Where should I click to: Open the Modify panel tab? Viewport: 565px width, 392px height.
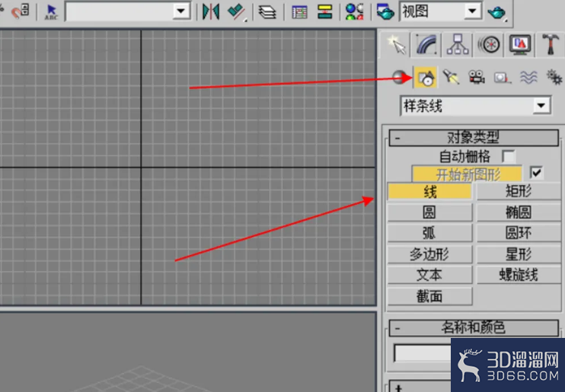coord(426,45)
